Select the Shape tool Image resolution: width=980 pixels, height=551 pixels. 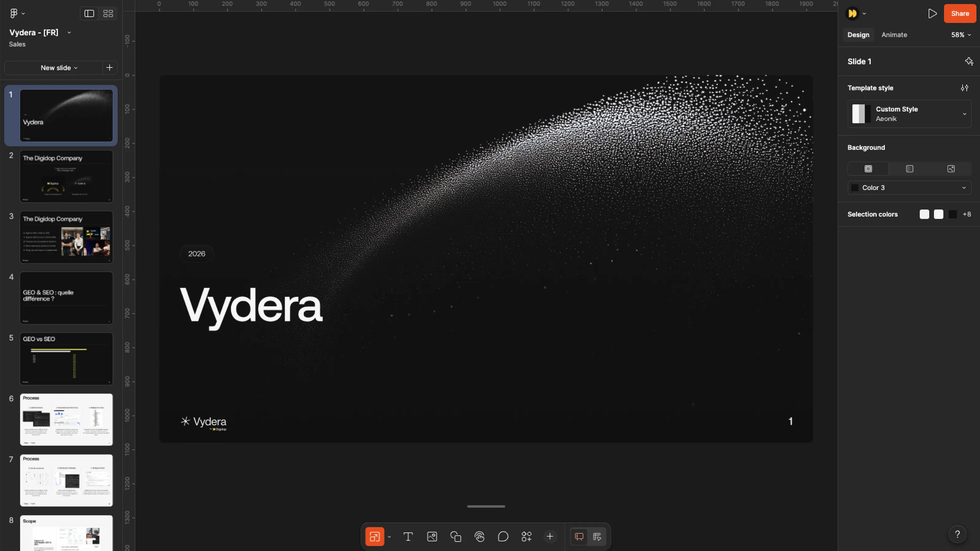(x=455, y=537)
